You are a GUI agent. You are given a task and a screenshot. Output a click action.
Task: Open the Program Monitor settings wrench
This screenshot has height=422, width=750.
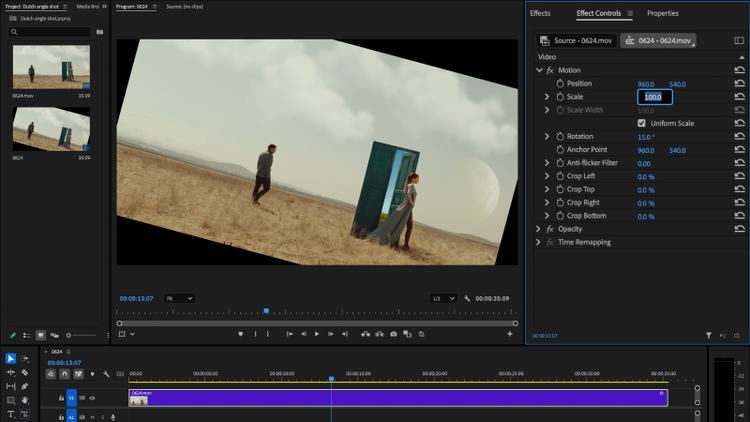click(x=467, y=299)
